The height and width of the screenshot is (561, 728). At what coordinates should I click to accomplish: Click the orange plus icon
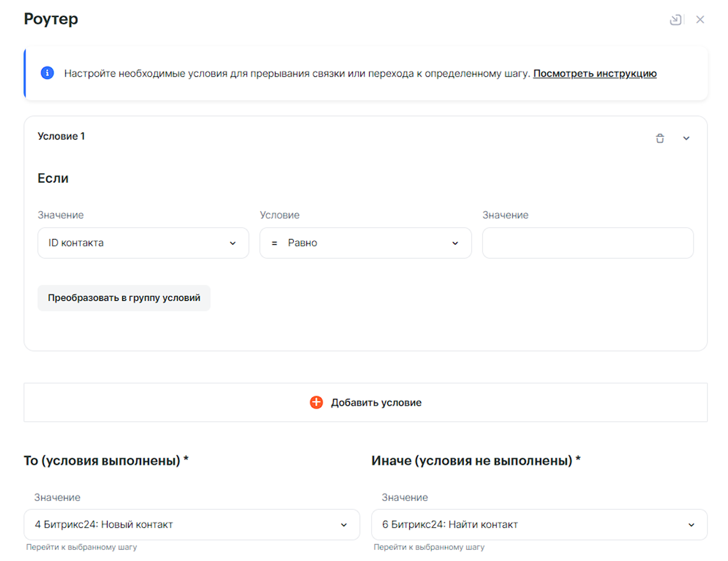tap(316, 402)
